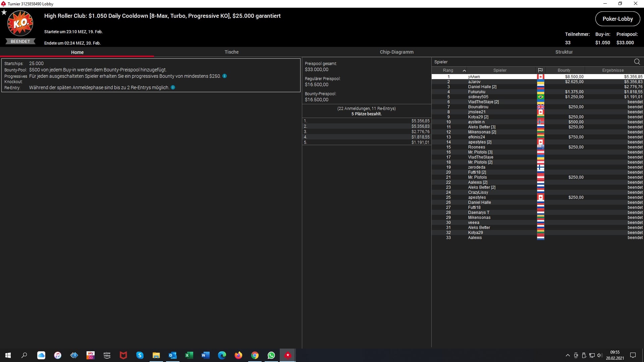644x362 pixels.
Task: Click the K.O. tournament logo
Action: [20, 23]
